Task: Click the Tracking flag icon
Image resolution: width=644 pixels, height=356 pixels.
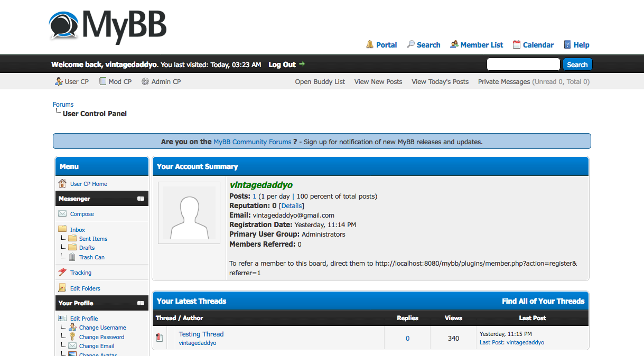Action: tap(62, 273)
